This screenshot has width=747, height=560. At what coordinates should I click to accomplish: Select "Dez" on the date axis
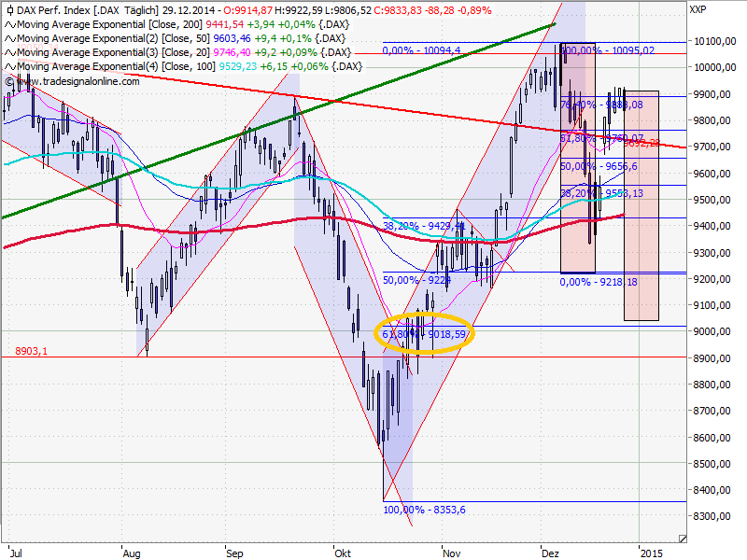548,553
